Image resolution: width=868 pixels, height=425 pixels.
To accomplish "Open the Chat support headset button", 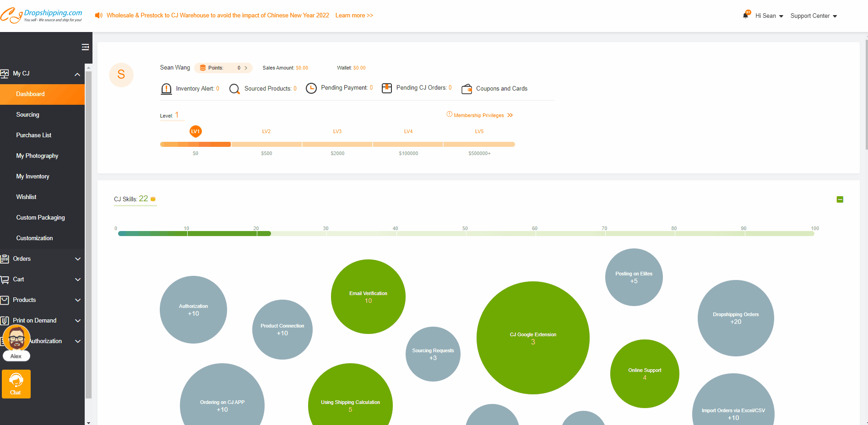I will (x=16, y=384).
